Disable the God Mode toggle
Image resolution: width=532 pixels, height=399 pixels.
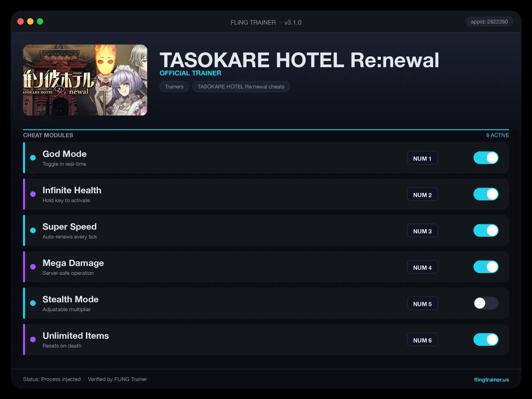486,158
